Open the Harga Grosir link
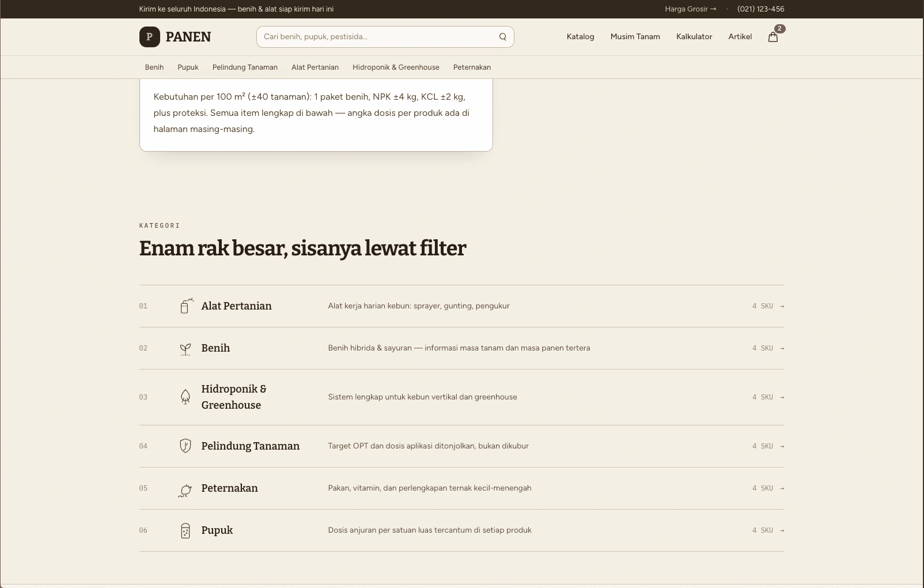 point(691,9)
